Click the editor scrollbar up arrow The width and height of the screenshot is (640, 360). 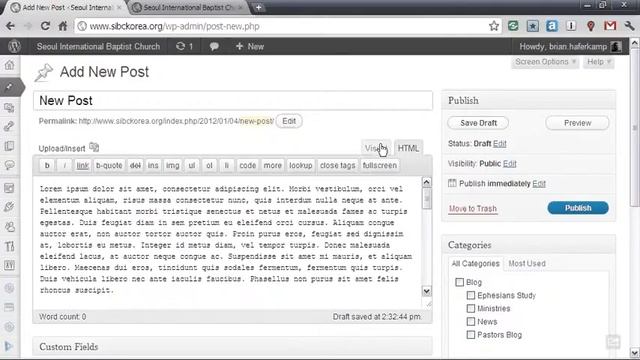427,182
